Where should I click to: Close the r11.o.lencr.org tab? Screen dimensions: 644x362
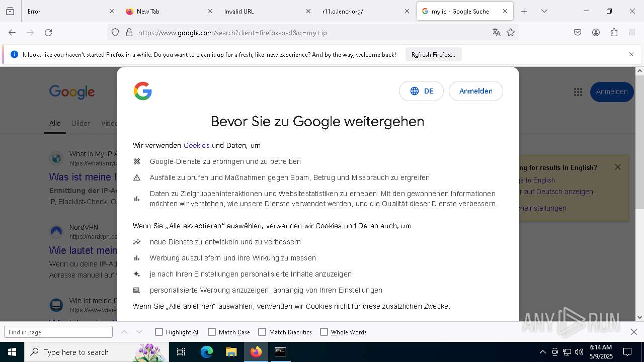pyautogui.click(x=407, y=11)
